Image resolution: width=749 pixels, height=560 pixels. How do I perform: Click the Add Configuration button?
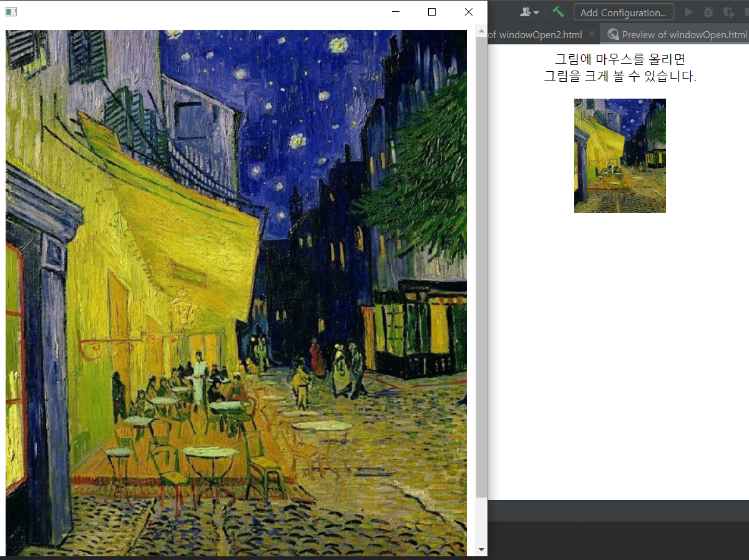tap(624, 12)
